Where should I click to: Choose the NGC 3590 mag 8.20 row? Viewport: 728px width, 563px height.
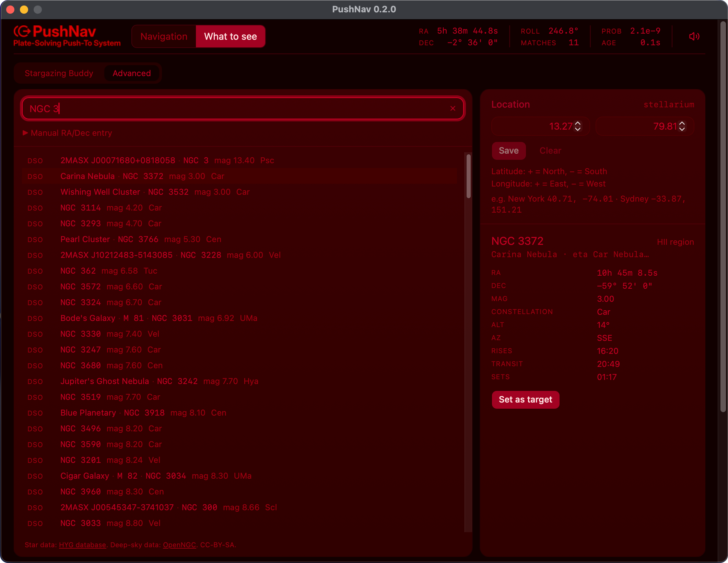(x=239, y=444)
